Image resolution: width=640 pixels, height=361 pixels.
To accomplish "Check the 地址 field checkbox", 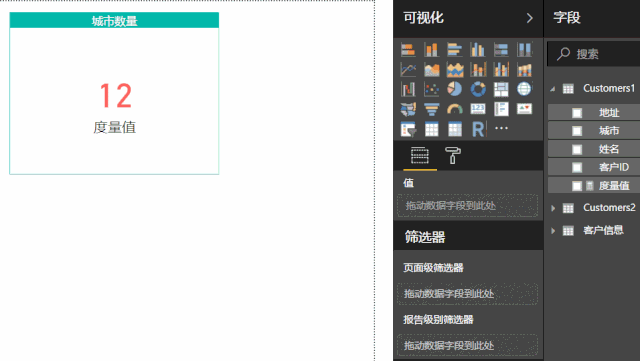I will pos(577,113).
